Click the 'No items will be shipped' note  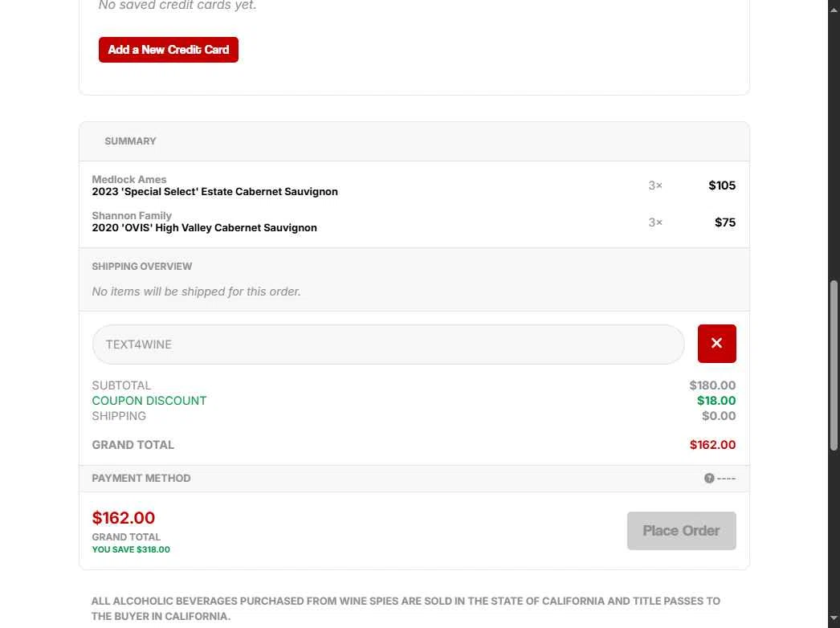(196, 292)
